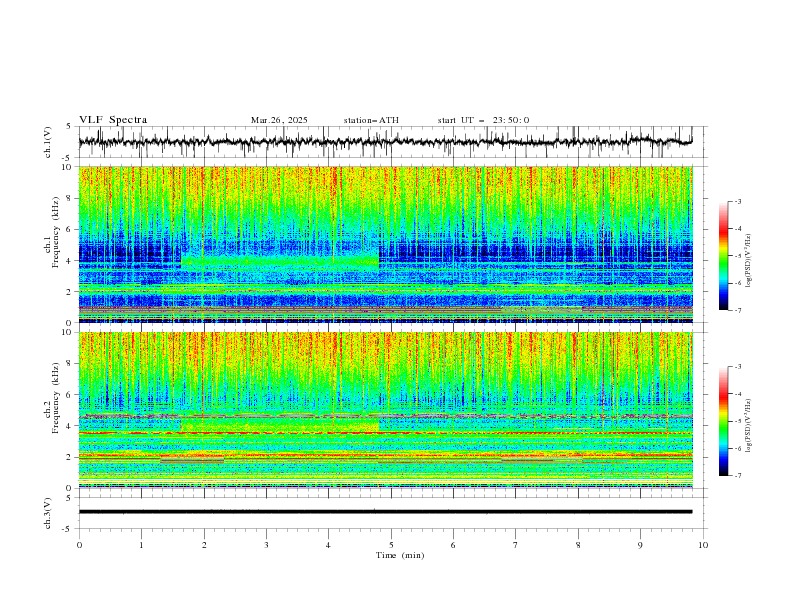
Task: Click the time axis tick label '2'
Action: click(x=204, y=545)
